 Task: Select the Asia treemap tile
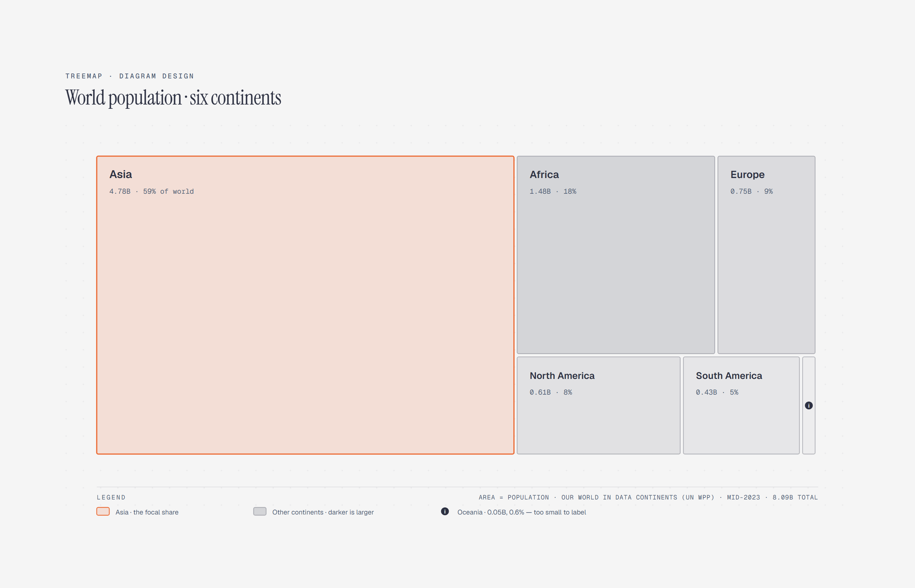tap(305, 305)
